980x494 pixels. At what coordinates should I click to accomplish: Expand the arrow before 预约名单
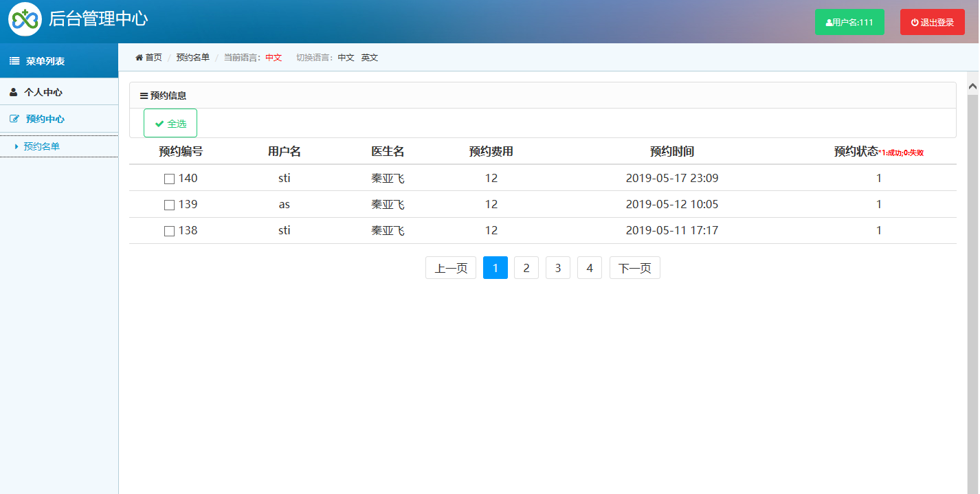tap(17, 146)
